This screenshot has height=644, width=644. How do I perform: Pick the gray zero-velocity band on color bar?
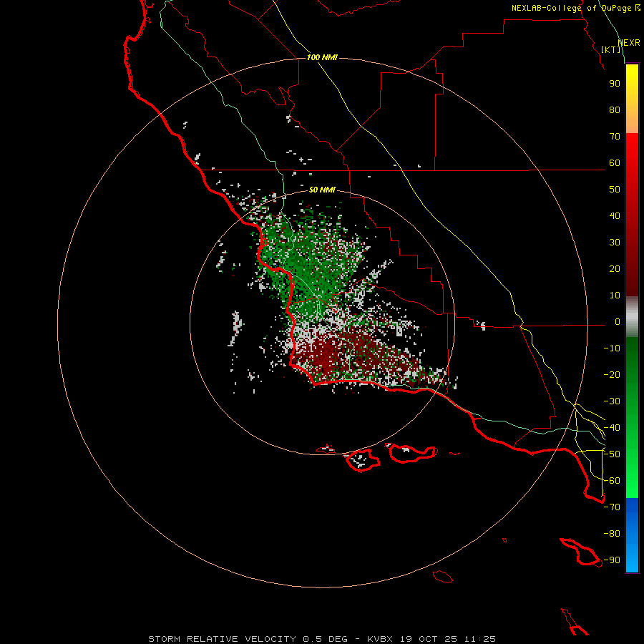pos(632,317)
